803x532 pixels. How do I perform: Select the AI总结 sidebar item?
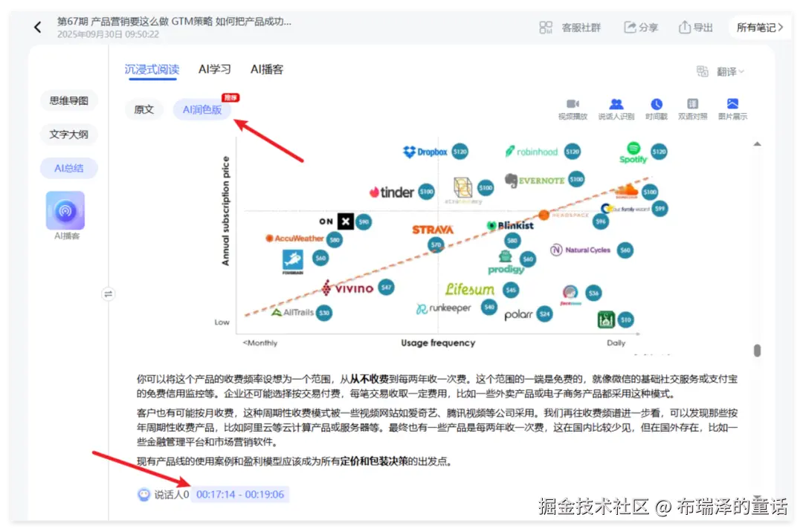pos(68,169)
